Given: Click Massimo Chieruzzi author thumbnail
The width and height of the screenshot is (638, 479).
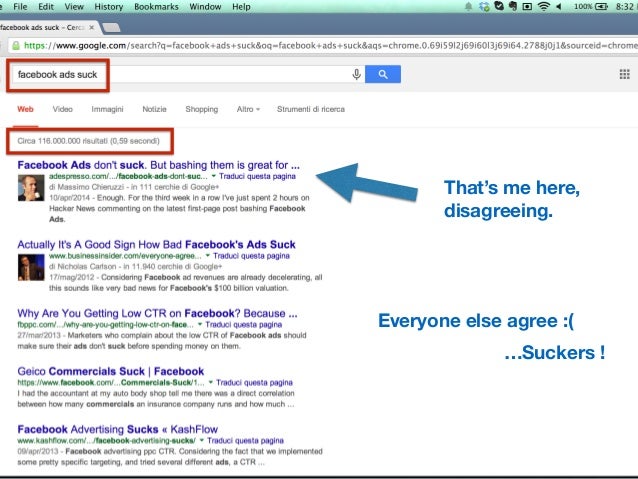Looking at the screenshot, I should tap(31, 188).
